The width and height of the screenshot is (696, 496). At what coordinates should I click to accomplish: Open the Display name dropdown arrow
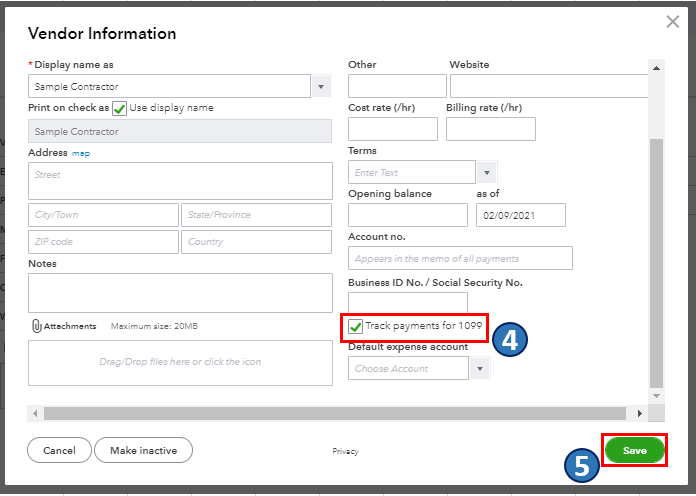tap(321, 87)
